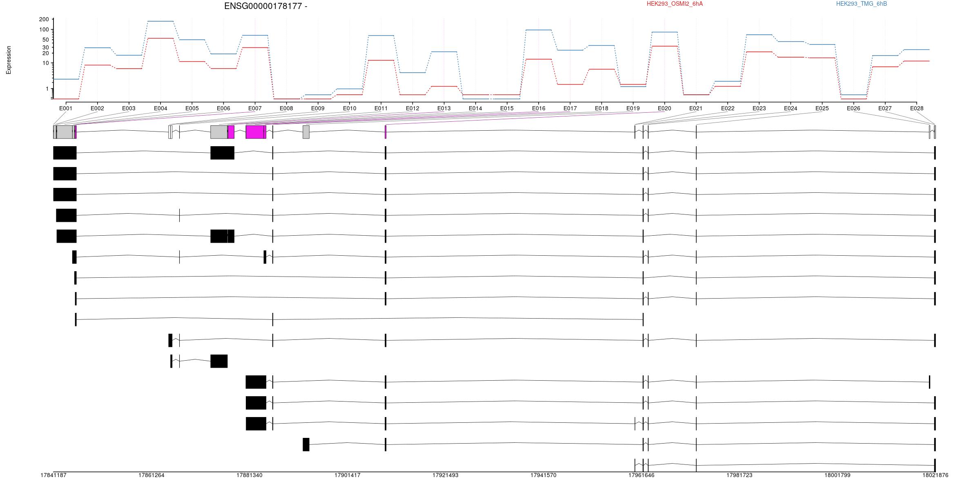The height and width of the screenshot is (482, 980).
Task: Click exon label E001
Action: point(66,108)
